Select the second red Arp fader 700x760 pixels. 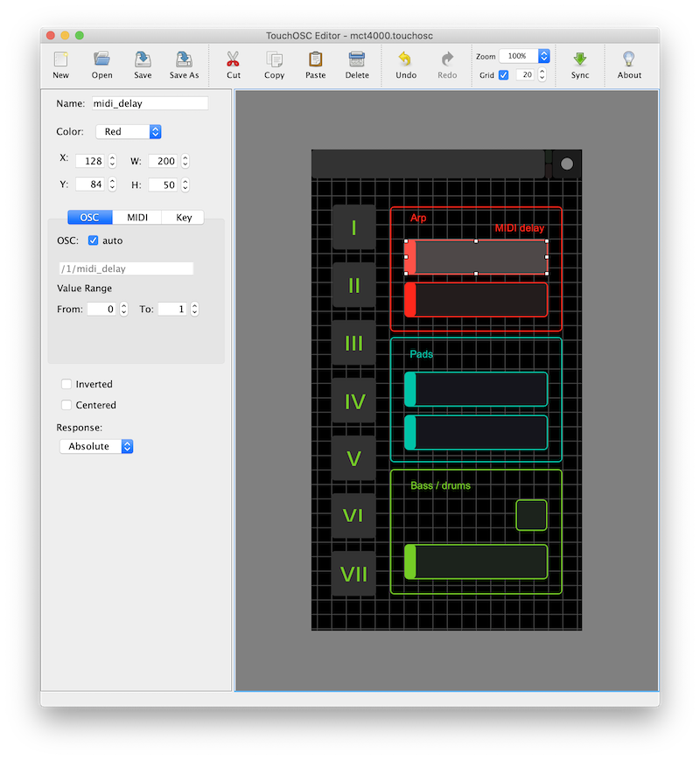[x=476, y=300]
